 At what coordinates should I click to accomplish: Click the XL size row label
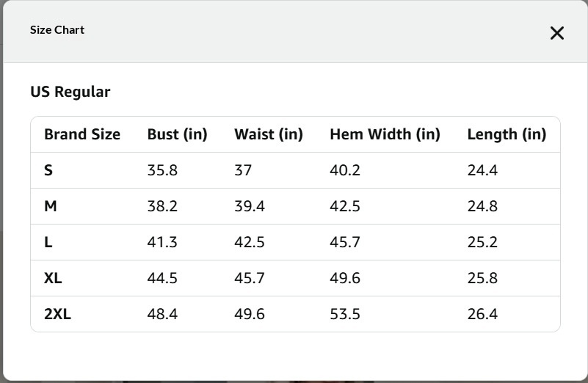coord(53,278)
